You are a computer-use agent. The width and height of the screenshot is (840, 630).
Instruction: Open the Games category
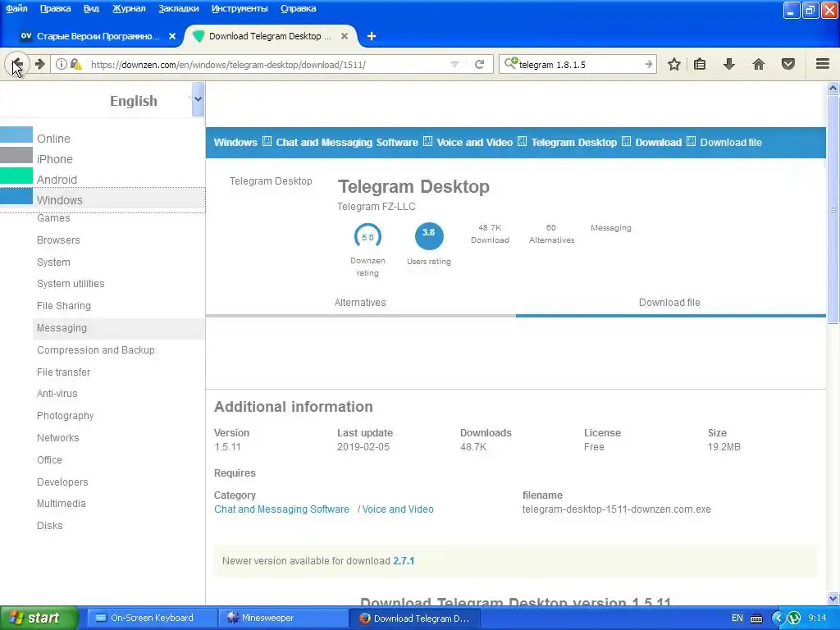coord(53,218)
